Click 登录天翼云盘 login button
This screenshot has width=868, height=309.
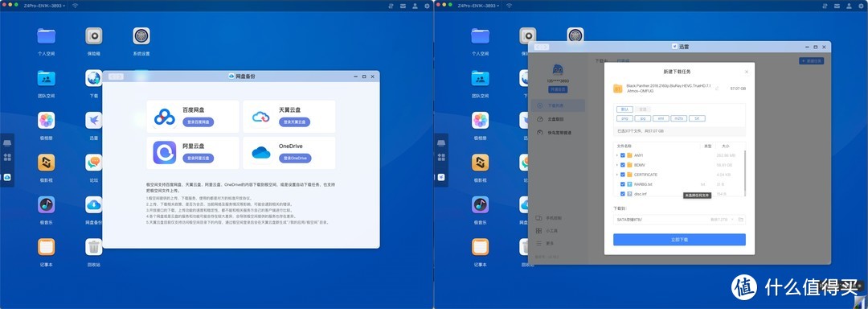[x=294, y=122]
